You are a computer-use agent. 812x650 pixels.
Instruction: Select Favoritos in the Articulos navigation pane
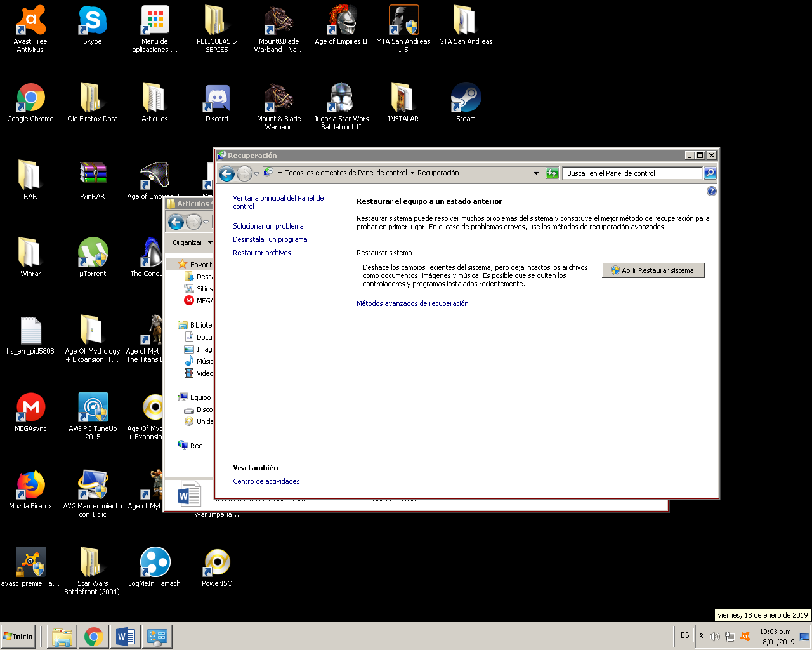pyautogui.click(x=197, y=264)
